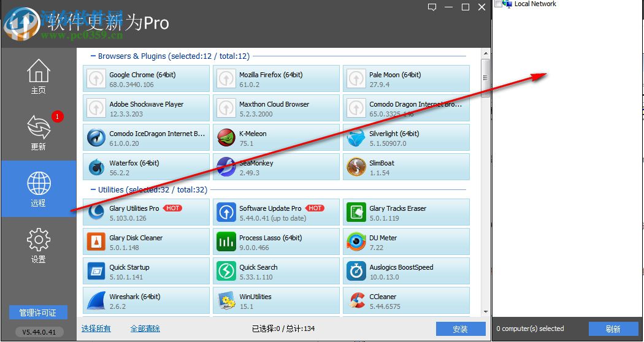Collapse the Browsers & Plugins group
The image size is (644, 342).
(93, 56)
